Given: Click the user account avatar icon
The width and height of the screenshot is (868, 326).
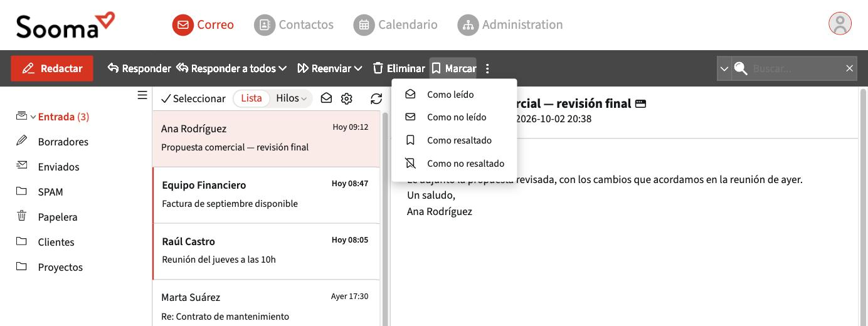Looking at the screenshot, I should click(840, 24).
